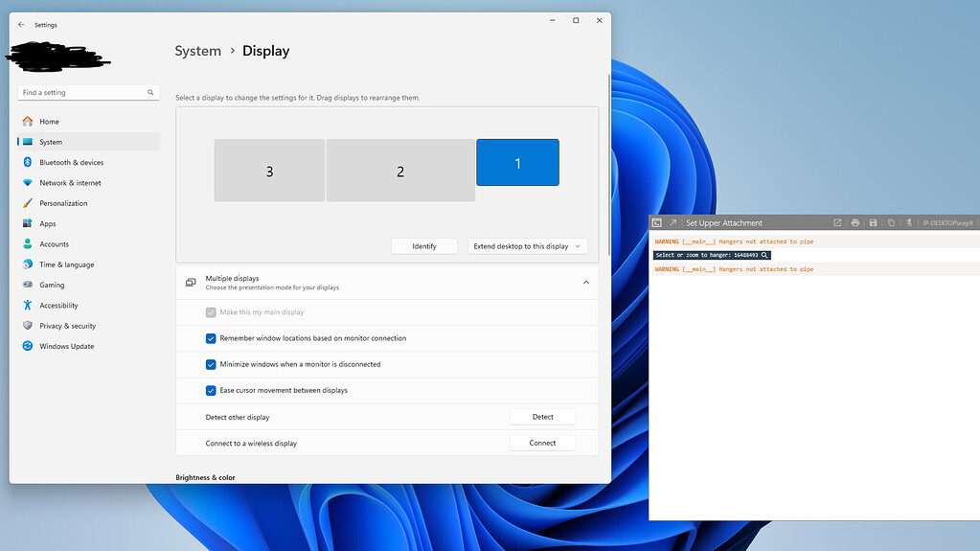This screenshot has width=980, height=551.
Task: Click the Apps icon in sidebar
Action: pyautogui.click(x=28, y=223)
